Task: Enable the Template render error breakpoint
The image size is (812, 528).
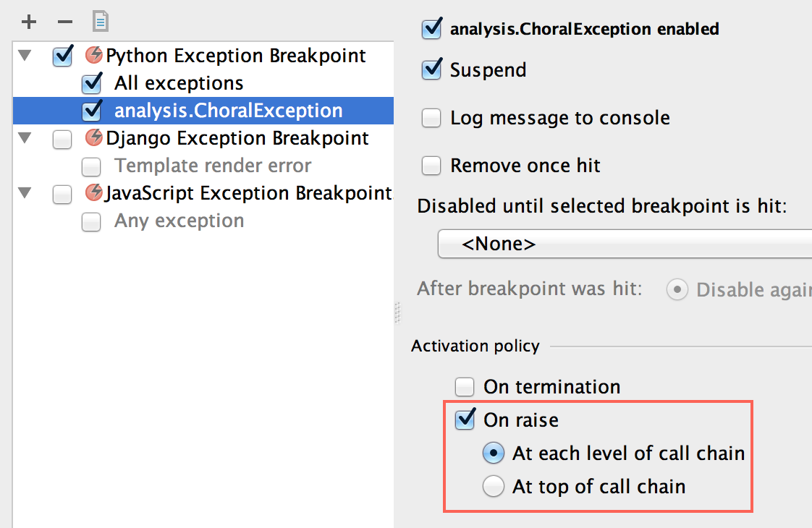Action: pos(91,166)
